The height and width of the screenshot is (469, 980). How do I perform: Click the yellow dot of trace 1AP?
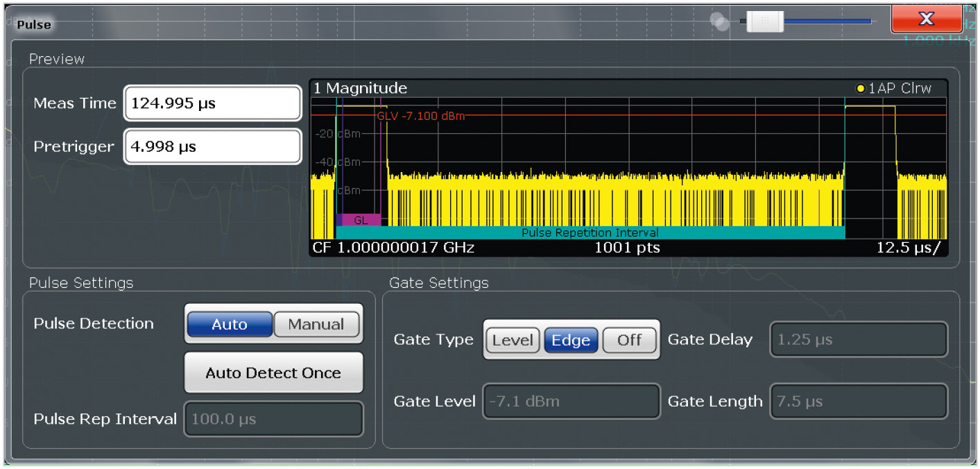coord(860,89)
